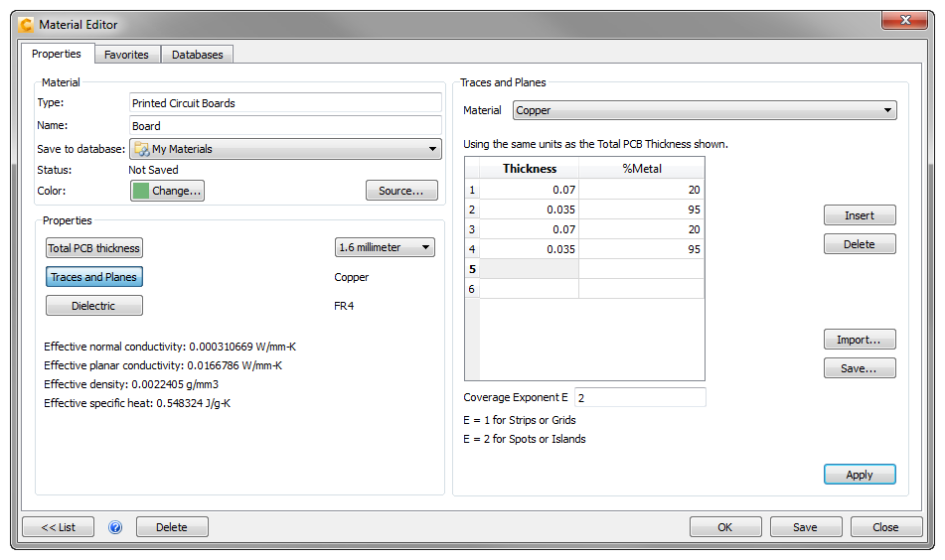Open the Copper material dropdown
945x560 pixels.
(x=705, y=110)
